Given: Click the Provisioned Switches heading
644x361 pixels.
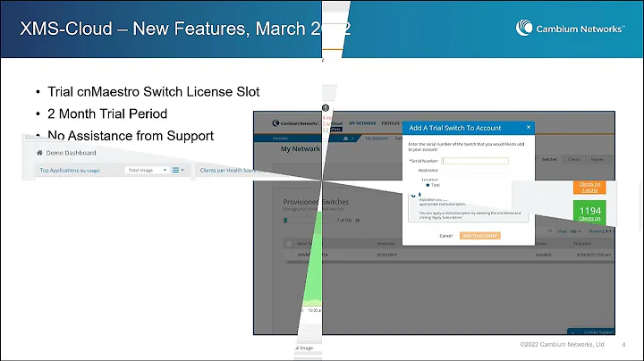Looking at the screenshot, I should 316,202.
